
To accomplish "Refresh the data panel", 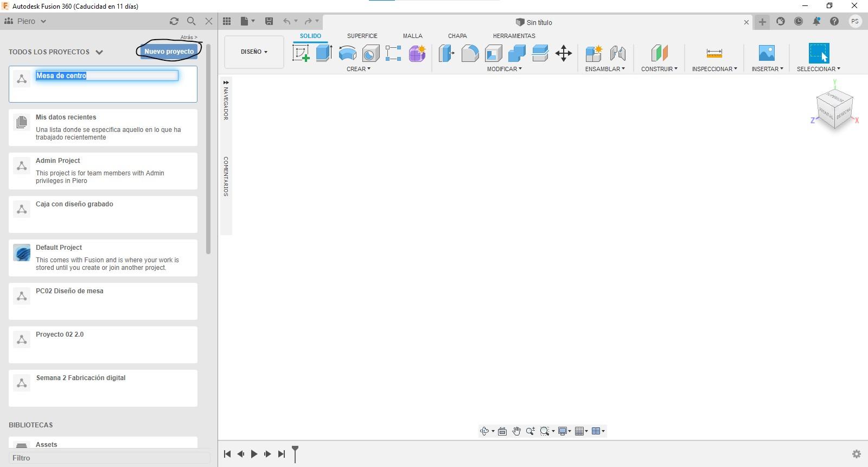I will tap(174, 21).
